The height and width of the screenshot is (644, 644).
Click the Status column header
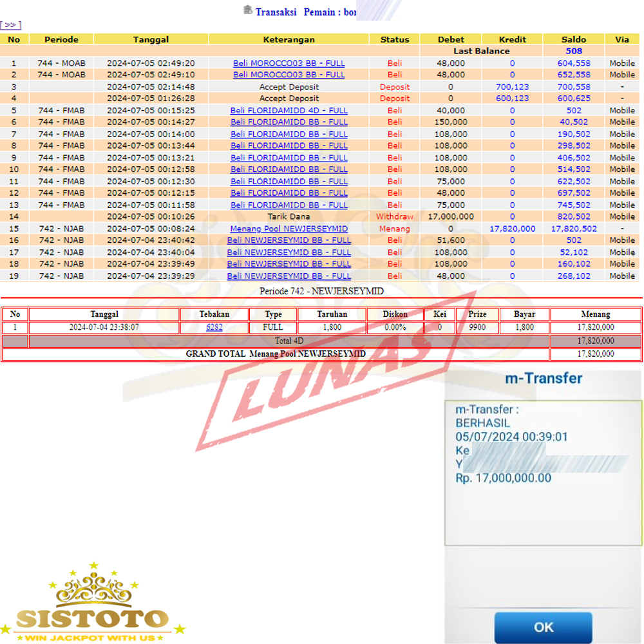point(394,39)
